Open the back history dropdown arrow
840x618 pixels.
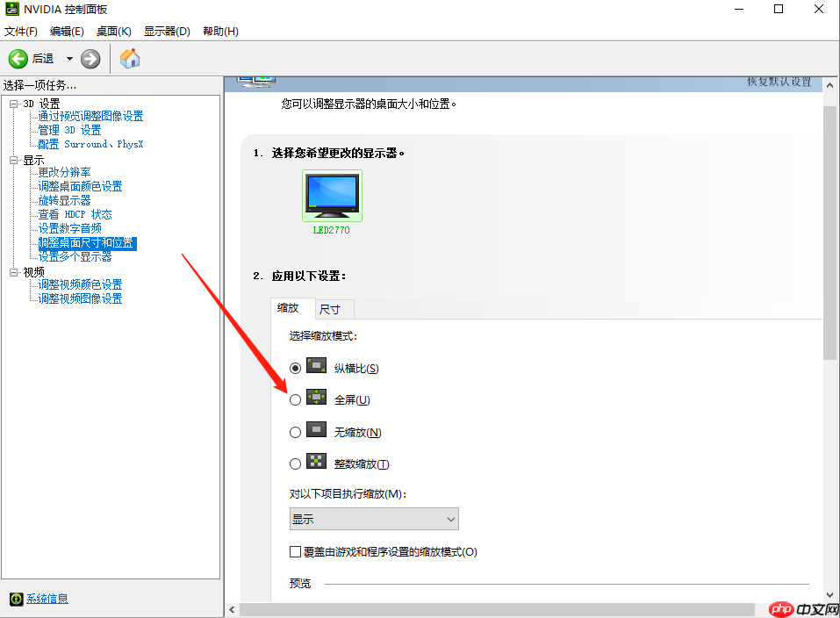tap(69, 59)
